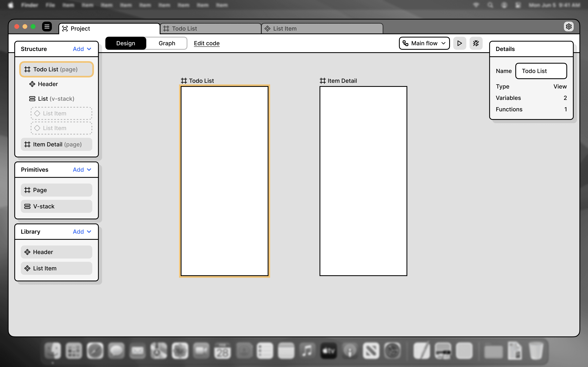Image resolution: width=588 pixels, height=367 pixels.
Task: Select Item Detail page in Structure
Action: coord(56,144)
